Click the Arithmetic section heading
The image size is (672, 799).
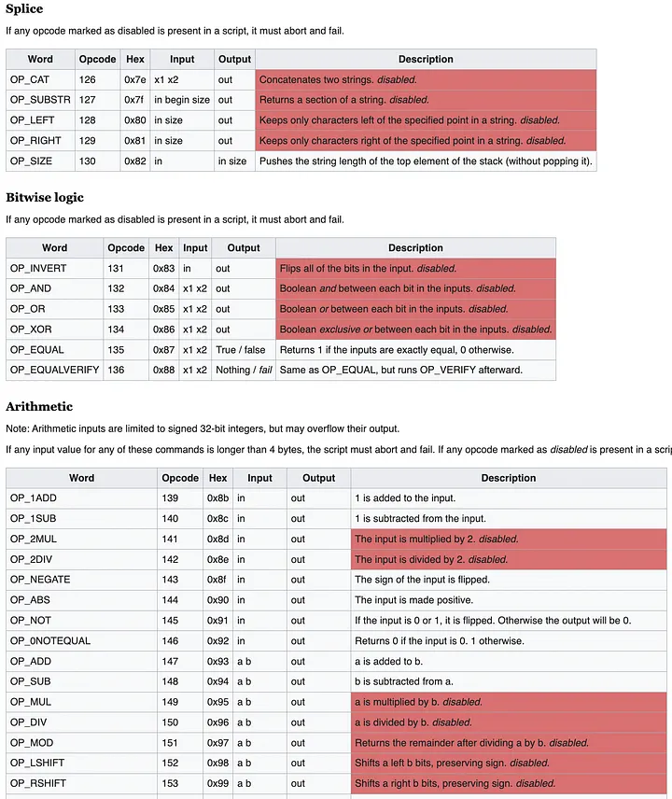coord(39,407)
